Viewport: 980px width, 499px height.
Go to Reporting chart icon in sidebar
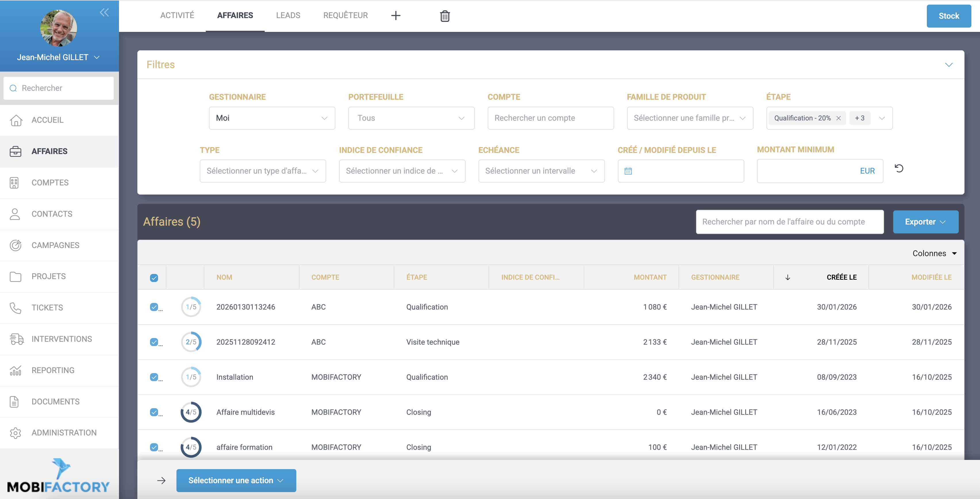(x=16, y=370)
